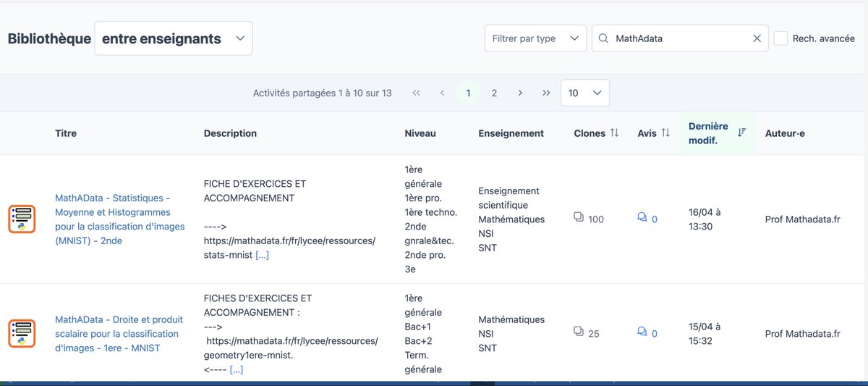The width and height of the screenshot is (868, 386).
Task: Click the Niveau column header
Action: coord(420,133)
